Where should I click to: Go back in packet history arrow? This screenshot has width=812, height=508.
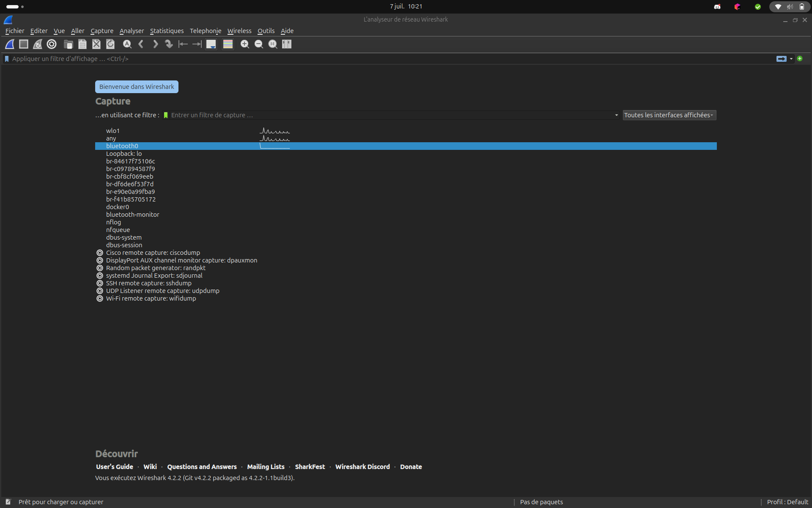141,44
